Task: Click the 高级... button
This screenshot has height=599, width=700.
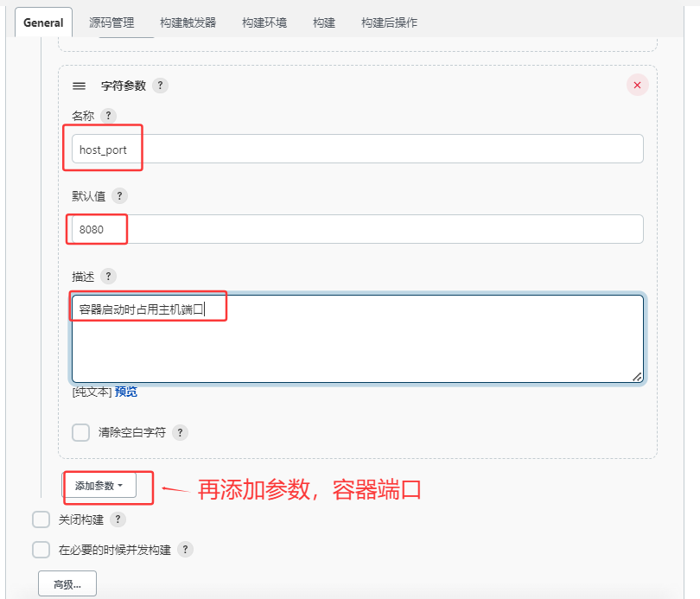Action: [x=66, y=583]
